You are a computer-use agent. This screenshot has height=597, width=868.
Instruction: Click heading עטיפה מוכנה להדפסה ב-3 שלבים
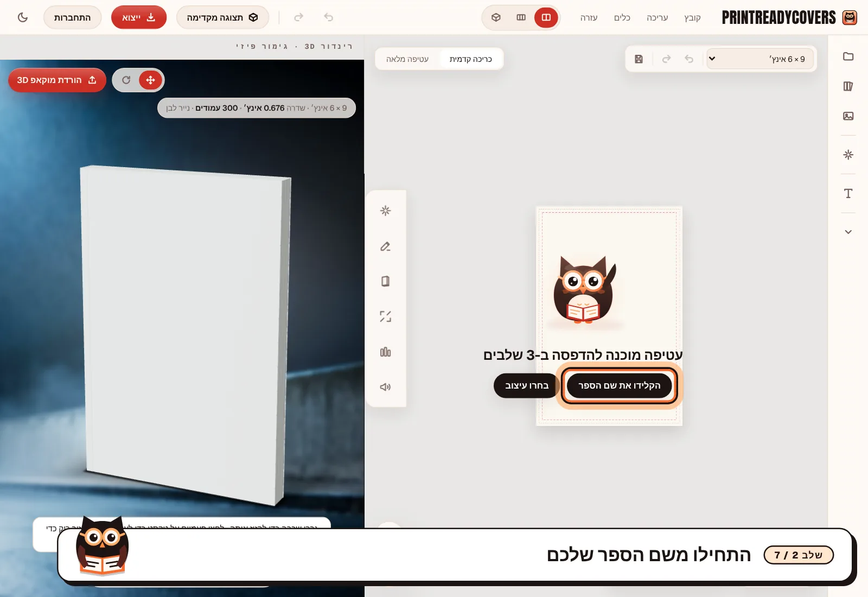583,354
